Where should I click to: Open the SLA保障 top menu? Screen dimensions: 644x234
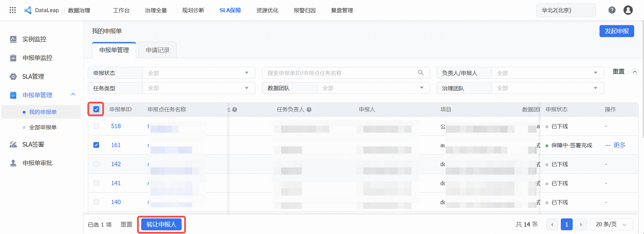[x=230, y=11]
